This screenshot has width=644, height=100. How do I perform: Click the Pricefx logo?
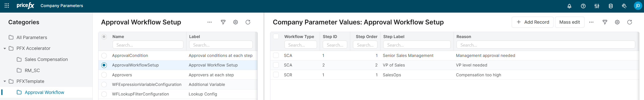25,6
